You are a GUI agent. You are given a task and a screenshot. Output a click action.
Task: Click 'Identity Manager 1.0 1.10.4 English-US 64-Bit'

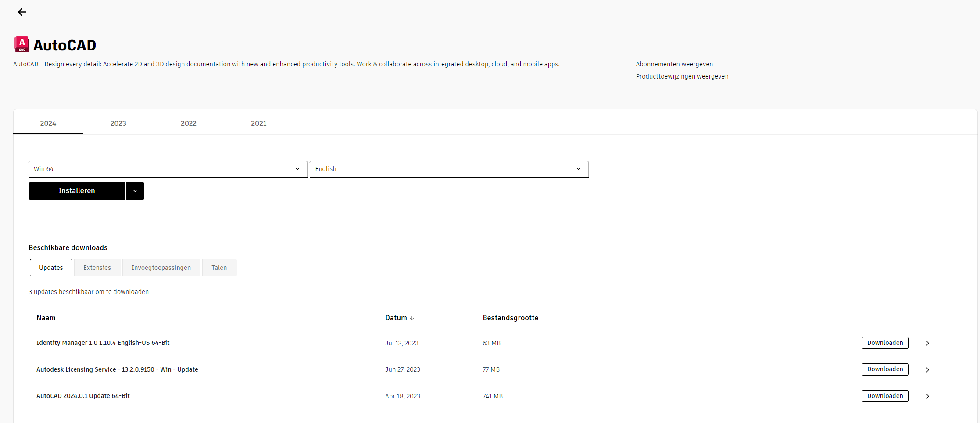103,343
